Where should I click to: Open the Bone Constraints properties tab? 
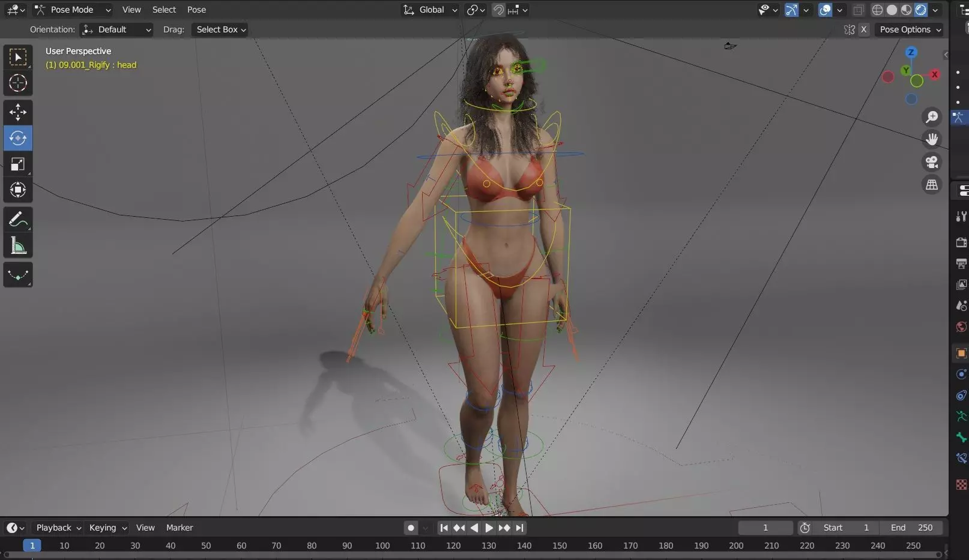pyautogui.click(x=961, y=459)
